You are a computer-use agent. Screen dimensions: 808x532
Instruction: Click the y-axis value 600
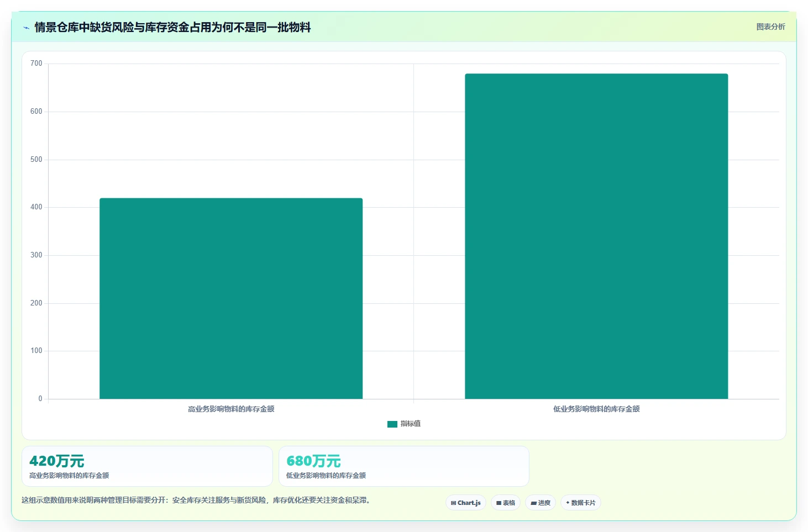[36, 112]
